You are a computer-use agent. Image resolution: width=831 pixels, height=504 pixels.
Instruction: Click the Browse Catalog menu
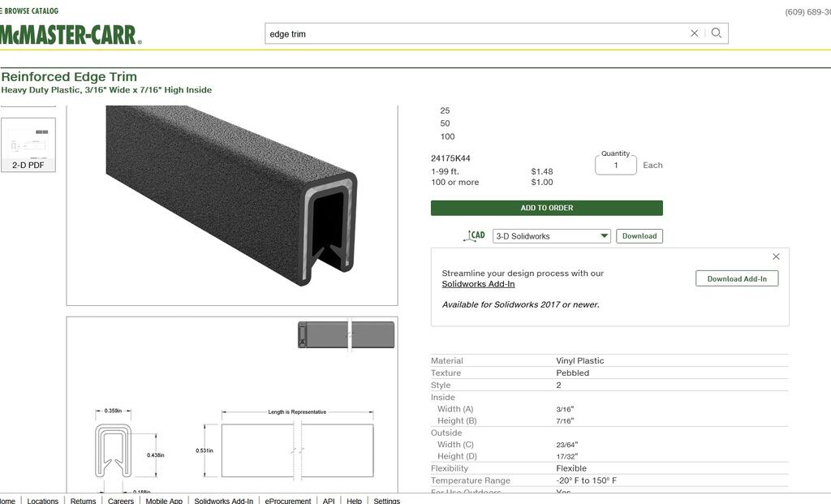30,11
